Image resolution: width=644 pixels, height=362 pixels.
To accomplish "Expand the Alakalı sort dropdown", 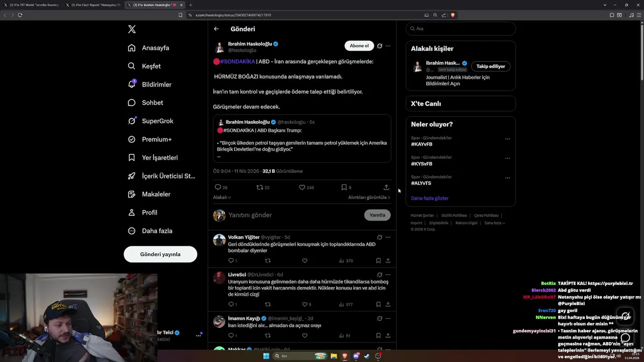I will coord(222,197).
